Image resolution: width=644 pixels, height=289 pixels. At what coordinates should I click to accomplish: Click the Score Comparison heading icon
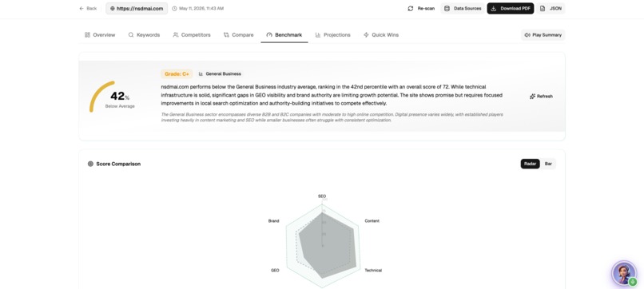point(91,164)
